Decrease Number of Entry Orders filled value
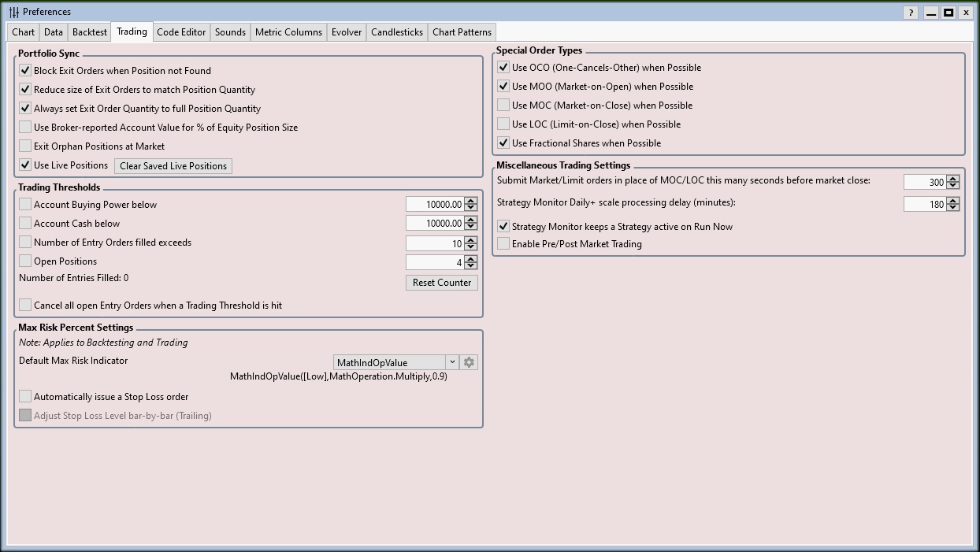This screenshot has height=552, width=980. (471, 246)
